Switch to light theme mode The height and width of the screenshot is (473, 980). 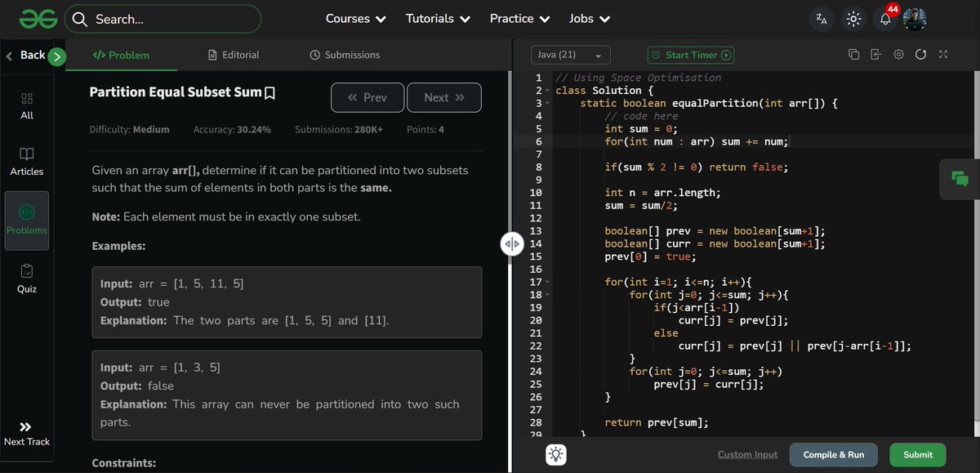(x=853, y=18)
